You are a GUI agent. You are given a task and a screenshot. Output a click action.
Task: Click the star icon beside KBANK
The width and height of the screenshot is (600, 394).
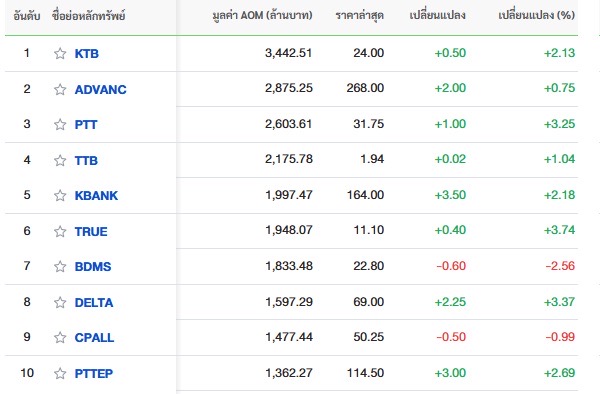coord(60,195)
